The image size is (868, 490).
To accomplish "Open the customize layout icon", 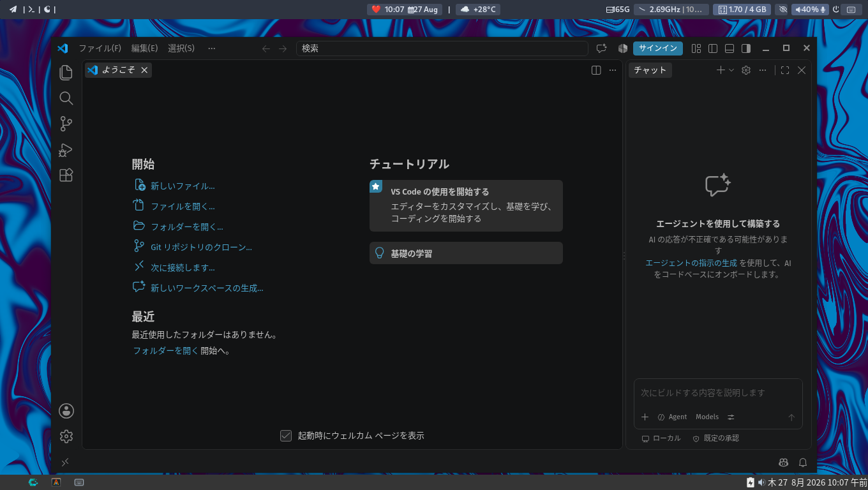I will coord(696,48).
